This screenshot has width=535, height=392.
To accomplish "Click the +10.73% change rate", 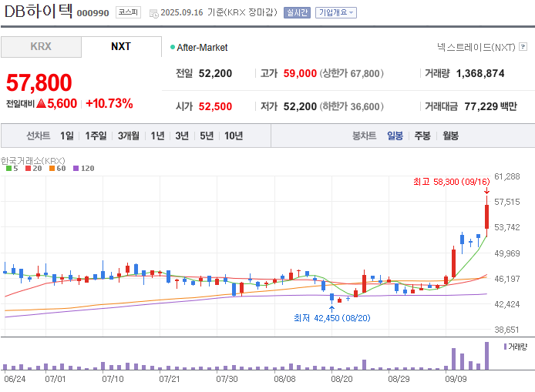I will (x=109, y=103).
